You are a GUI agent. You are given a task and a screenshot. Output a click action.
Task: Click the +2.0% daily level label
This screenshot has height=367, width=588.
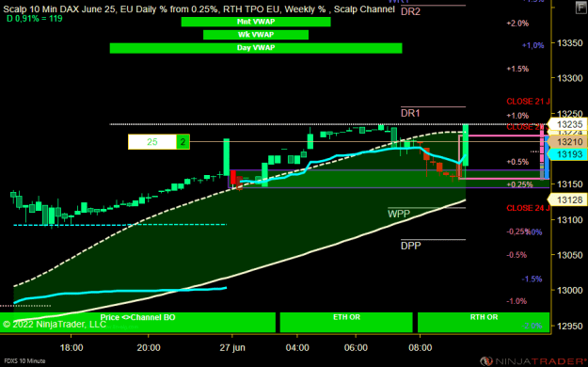coord(517,24)
